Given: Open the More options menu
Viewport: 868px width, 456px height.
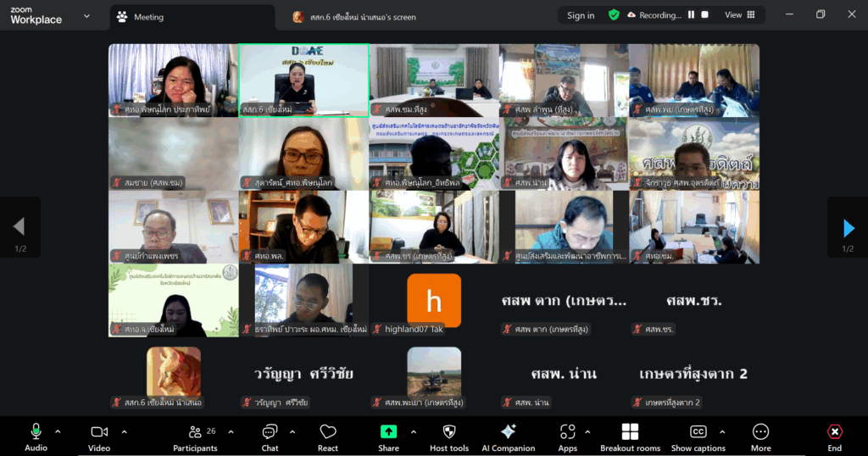Looking at the screenshot, I should tap(760, 436).
